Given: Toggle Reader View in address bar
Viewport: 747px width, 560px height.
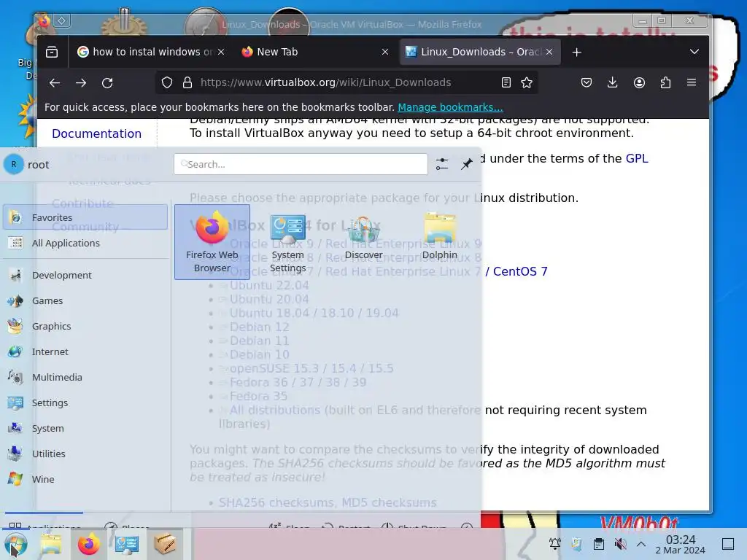Looking at the screenshot, I should [506, 83].
